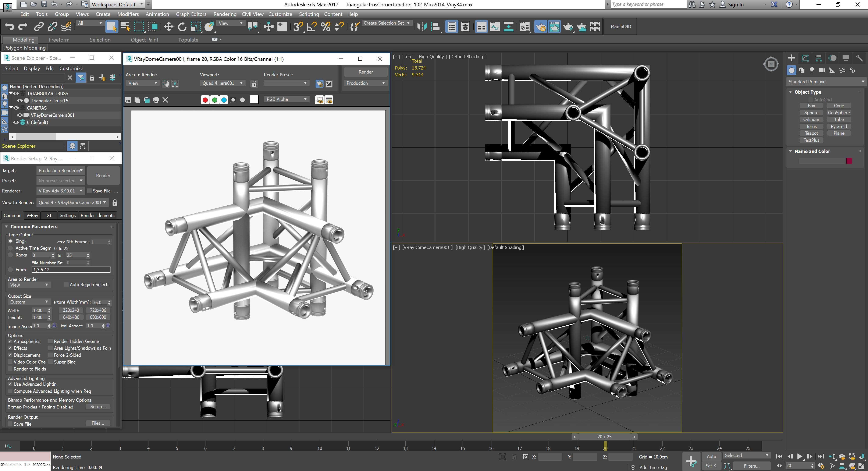Open the Utilities wrench panel

pyautogui.click(x=859, y=58)
